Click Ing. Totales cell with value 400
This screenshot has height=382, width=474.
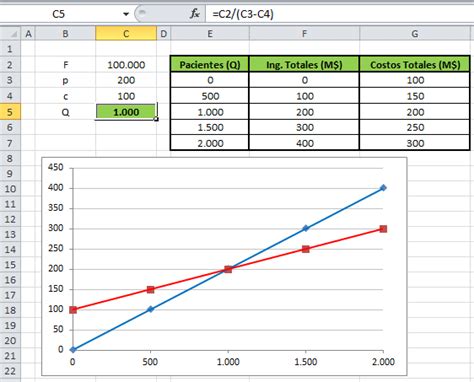(304, 143)
